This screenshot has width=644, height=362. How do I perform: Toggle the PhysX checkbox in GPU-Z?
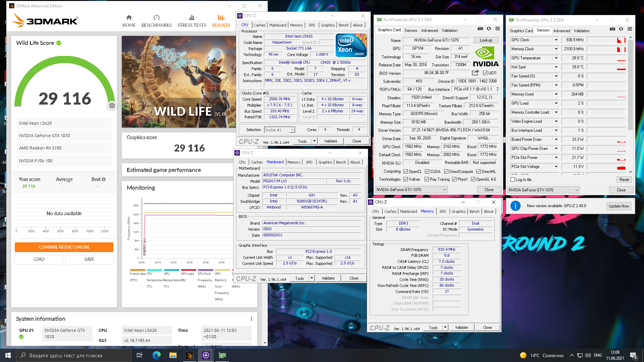(454, 179)
